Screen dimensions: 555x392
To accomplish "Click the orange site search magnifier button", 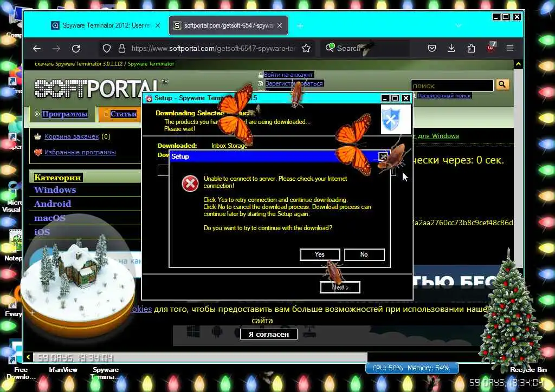I will [502, 84].
